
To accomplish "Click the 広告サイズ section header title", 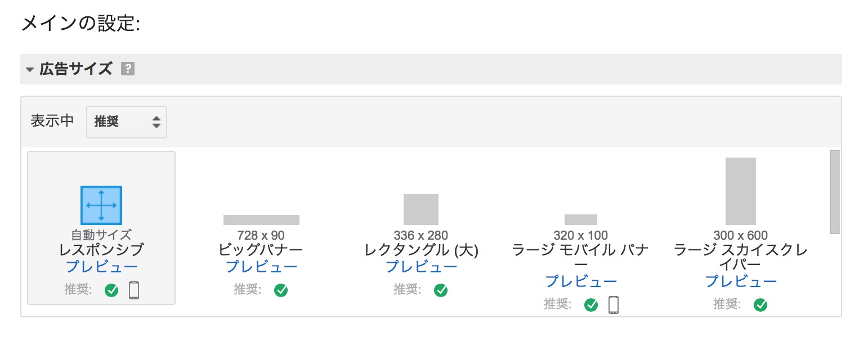I will (76, 69).
